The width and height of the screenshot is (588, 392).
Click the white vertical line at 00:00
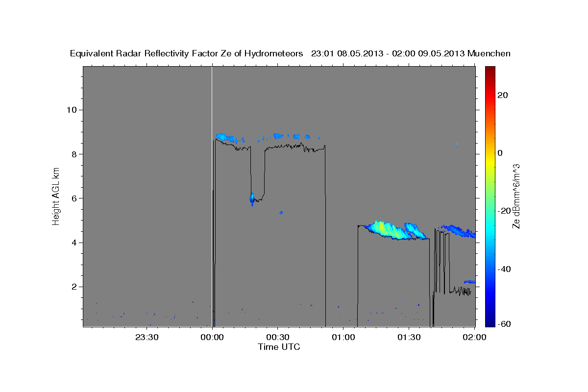point(212,196)
